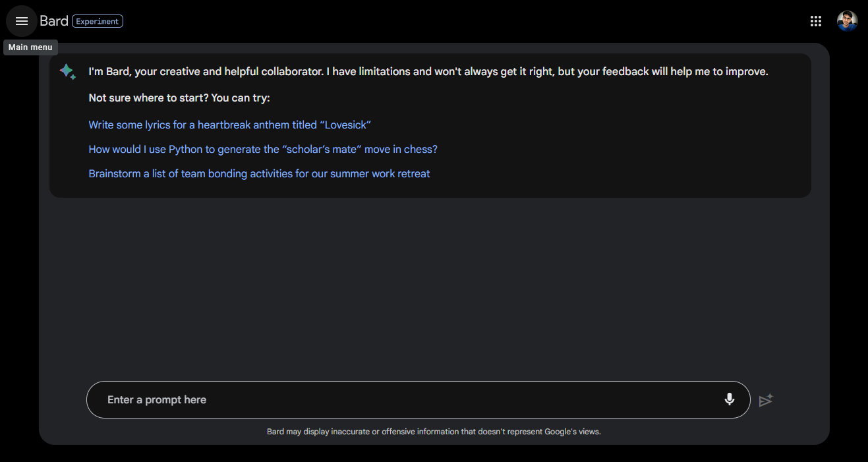Choose the team bonding activities brainstorm suggestion
The width and height of the screenshot is (868, 462).
coord(259,173)
